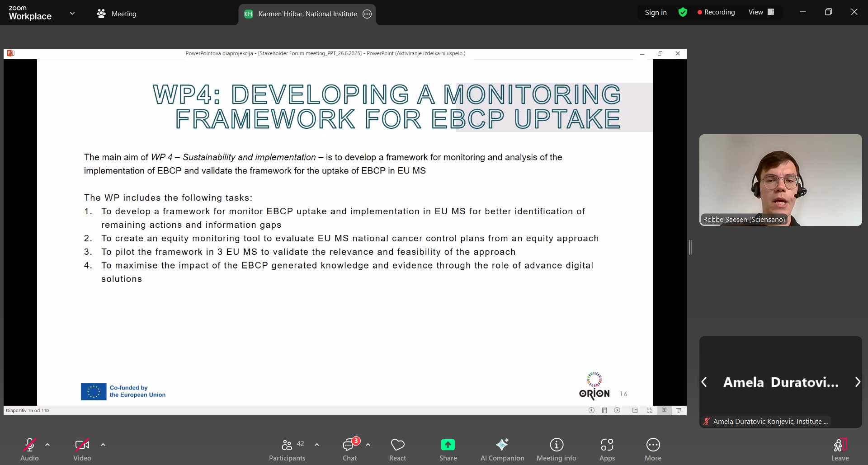
Task: Unmute the microphone Audio button
Action: [x=29, y=449]
